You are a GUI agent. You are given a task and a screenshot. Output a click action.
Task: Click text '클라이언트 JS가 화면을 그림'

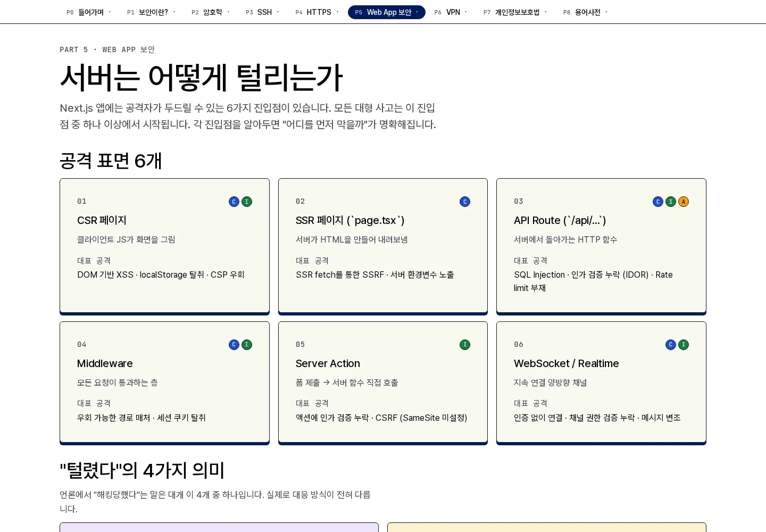pyautogui.click(x=126, y=239)
